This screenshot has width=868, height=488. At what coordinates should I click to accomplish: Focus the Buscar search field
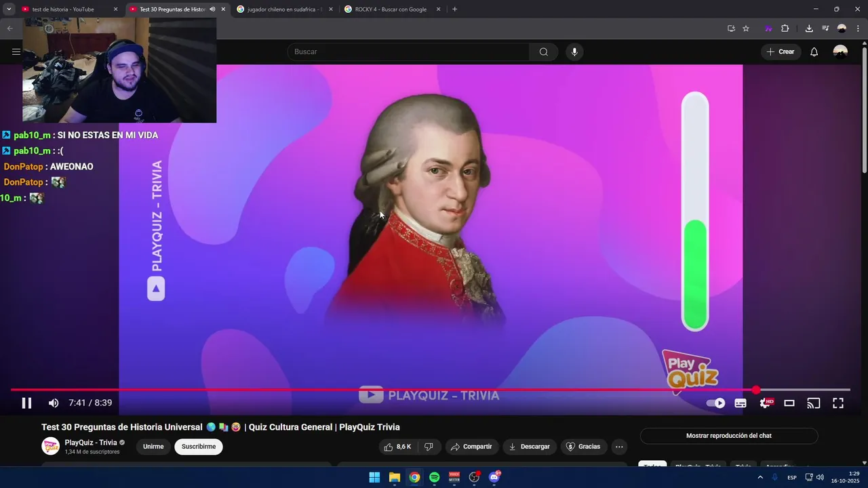tap(408, 52)
